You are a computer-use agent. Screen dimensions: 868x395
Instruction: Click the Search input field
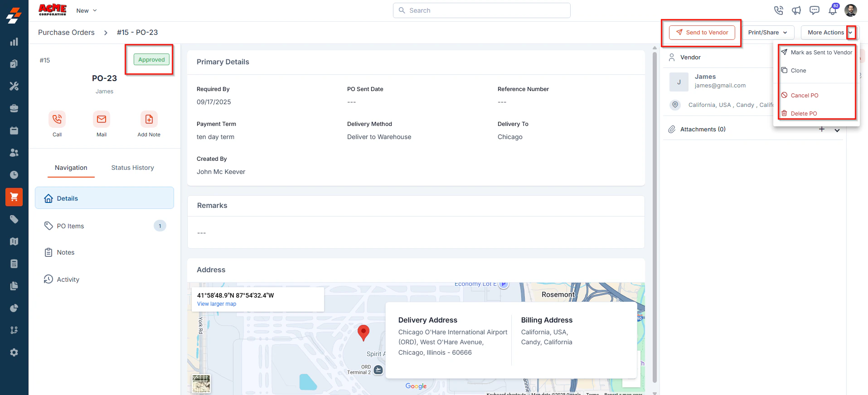tap(481, 10)
